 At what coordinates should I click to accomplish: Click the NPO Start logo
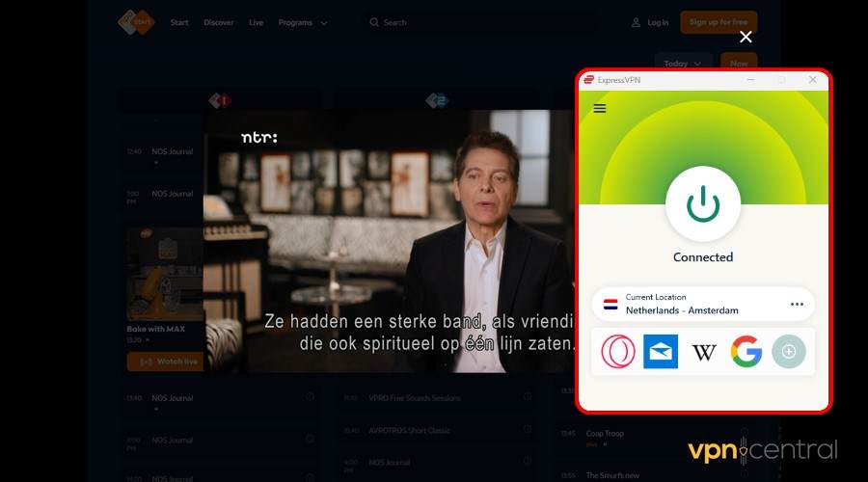(x=136, y=23)
